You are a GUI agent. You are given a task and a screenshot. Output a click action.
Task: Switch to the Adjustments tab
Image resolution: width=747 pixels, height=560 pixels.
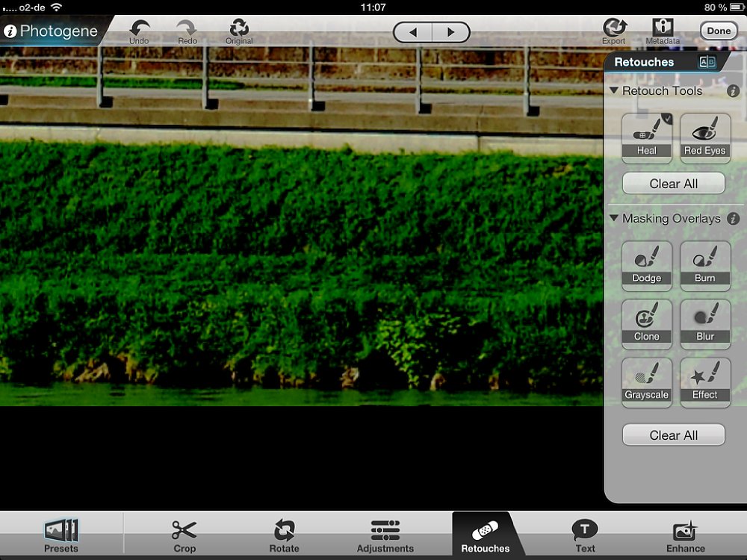pos(385,535)
